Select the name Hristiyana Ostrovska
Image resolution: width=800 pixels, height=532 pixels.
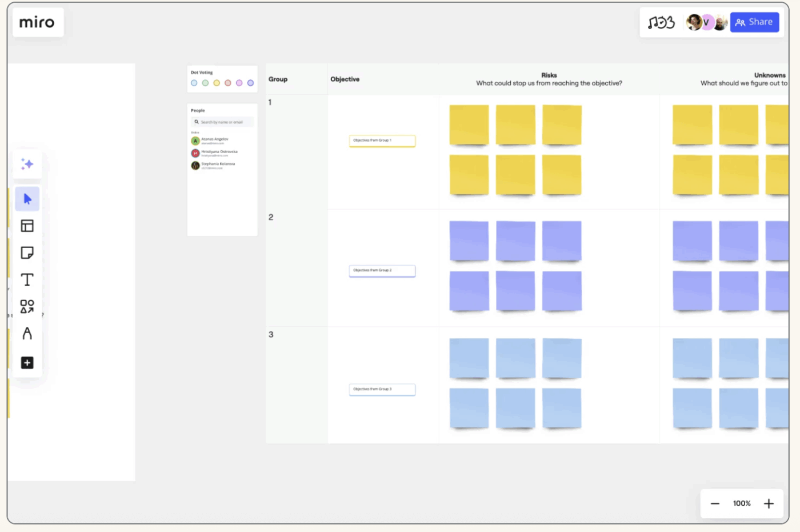[x=219, y=151]
